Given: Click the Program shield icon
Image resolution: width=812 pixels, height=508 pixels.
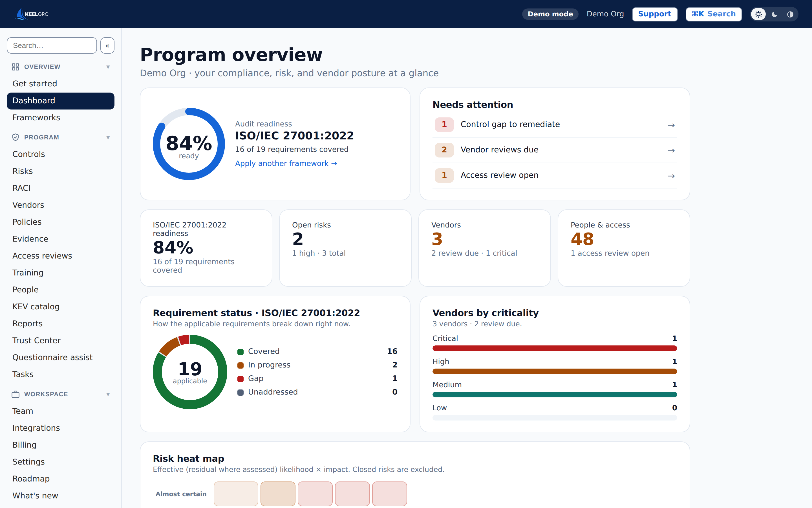Looking at the screenshot, I should (16, 137).
